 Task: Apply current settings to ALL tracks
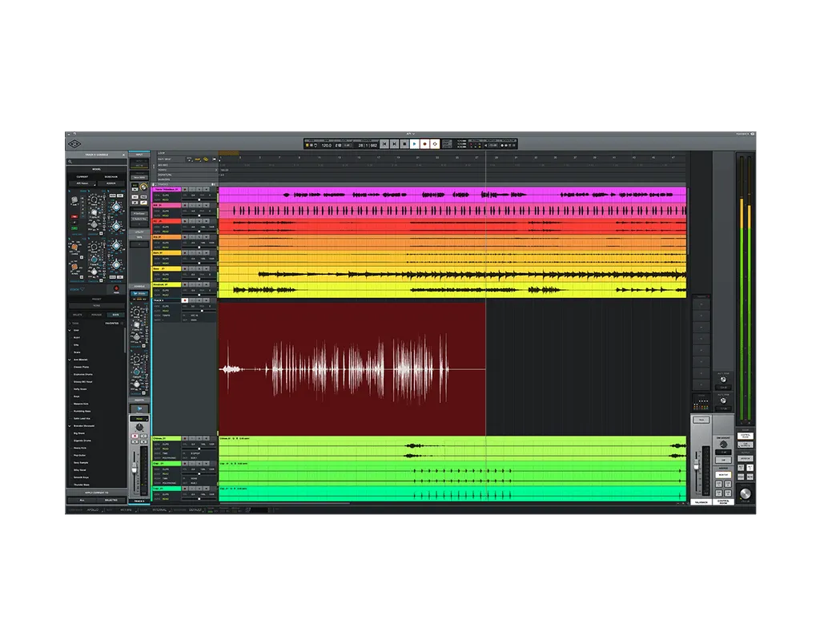pyautogui.click(x=82, y=500)
